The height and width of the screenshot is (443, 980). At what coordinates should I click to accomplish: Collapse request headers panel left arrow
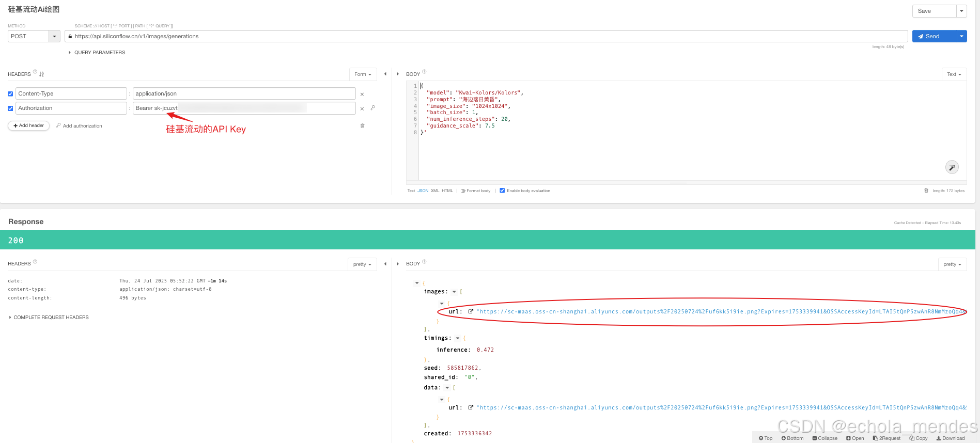(385, 74)
